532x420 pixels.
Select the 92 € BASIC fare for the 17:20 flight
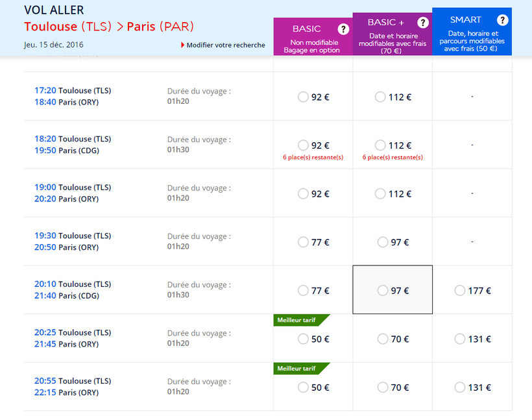(303, 97)
